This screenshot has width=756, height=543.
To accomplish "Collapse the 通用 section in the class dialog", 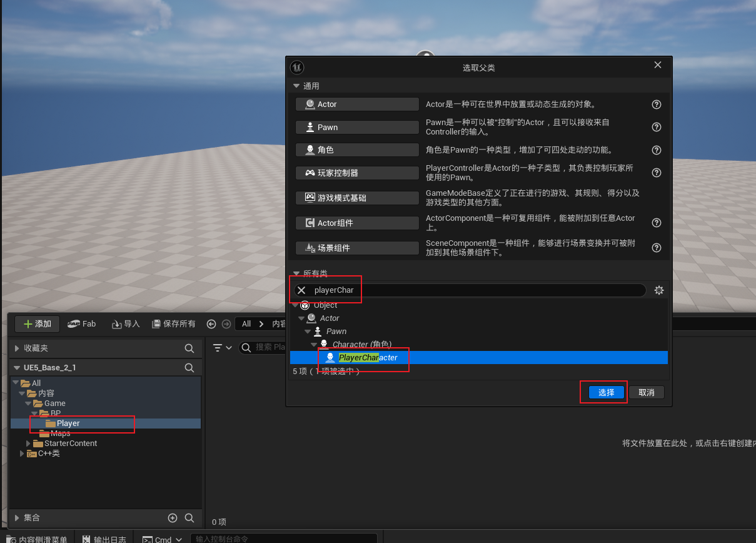I will (x=296, y=86).
